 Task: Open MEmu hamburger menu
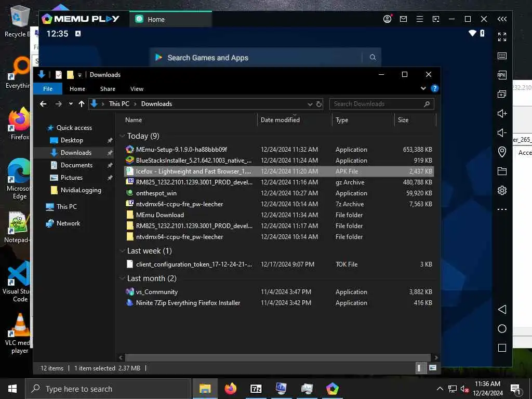click(x=420, y=19)
